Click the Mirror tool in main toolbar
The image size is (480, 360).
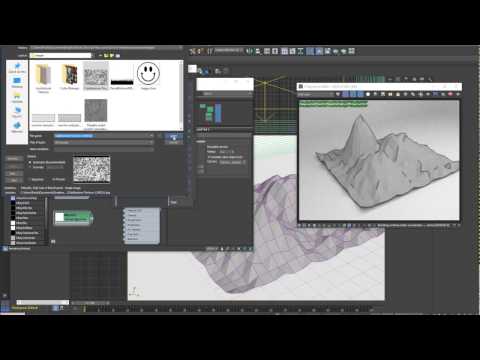click(249, 51)
